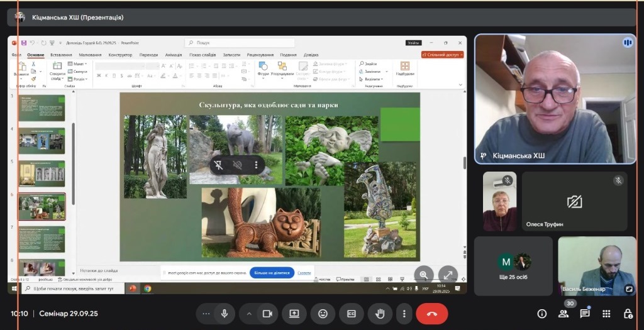Turn on closed captions
The image size is (644, 330).
(352, 314)
